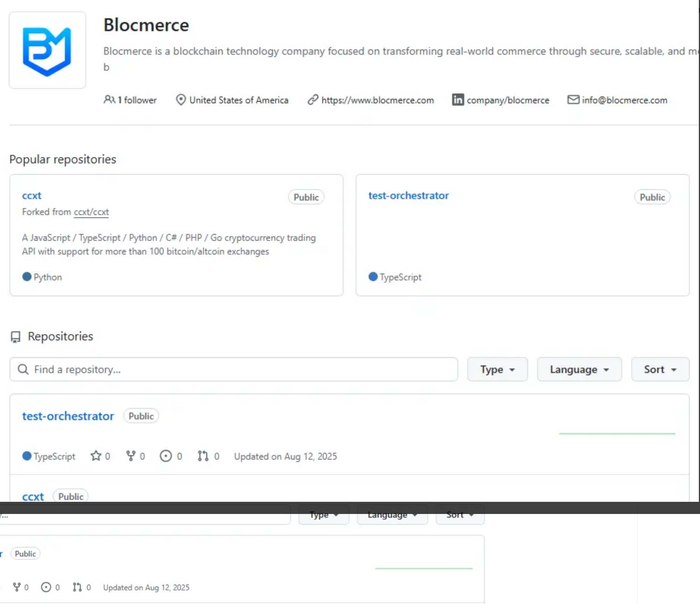Image resolution: width=700 pixels, height=604 pixels.
Task: Click Public badge beside test-orchestrator list title
Action: click(141, 416)
